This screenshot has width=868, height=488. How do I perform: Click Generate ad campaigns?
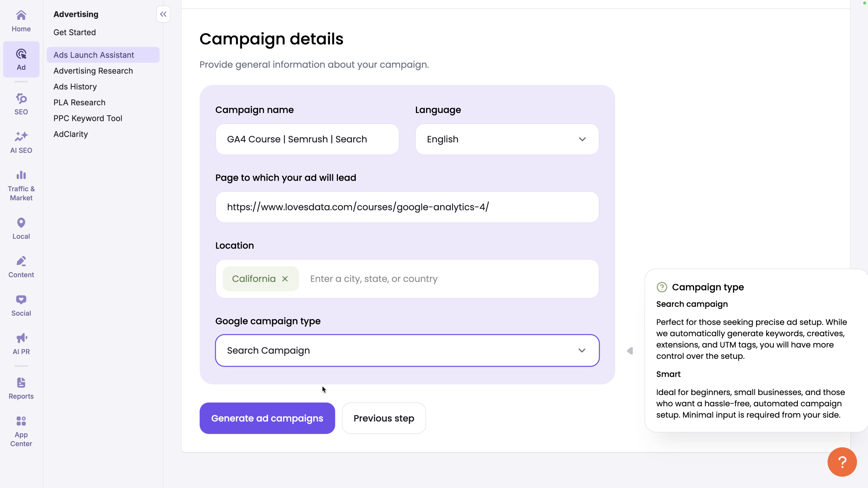click(x=267, y=418)
